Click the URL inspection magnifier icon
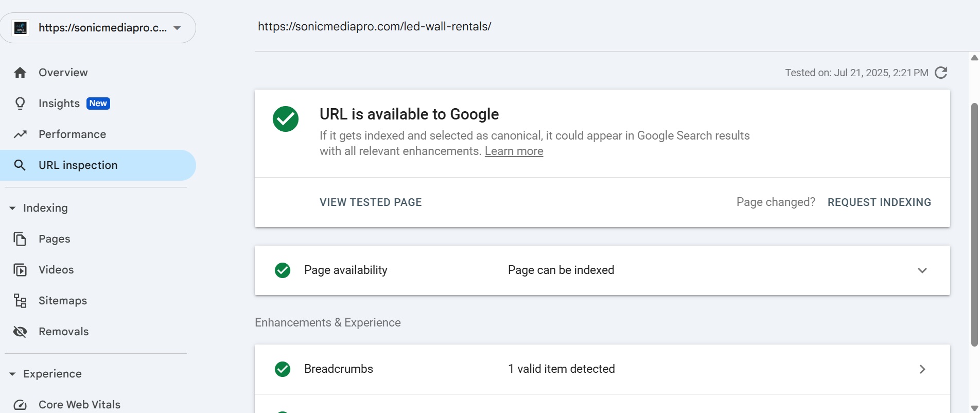The image size is (980, 413). coord(20,165)
